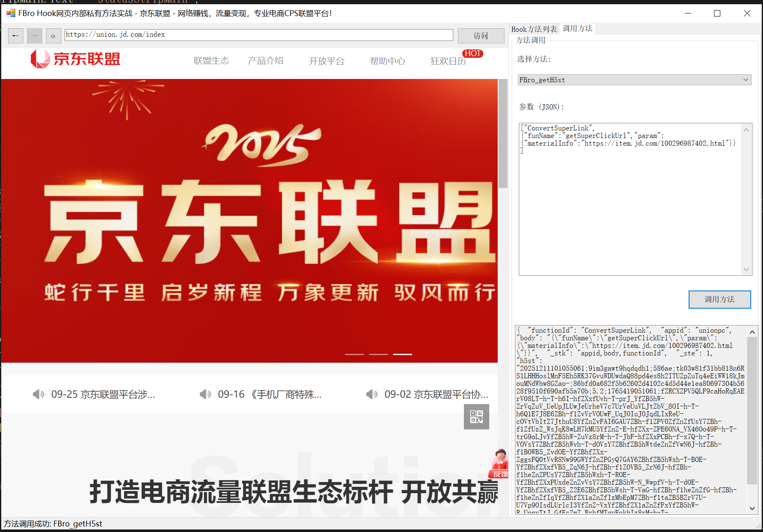Viewport: 763px width, 532px height.
Task: Open the FBro_getH5st method dropdown
Action: point(635,80)
